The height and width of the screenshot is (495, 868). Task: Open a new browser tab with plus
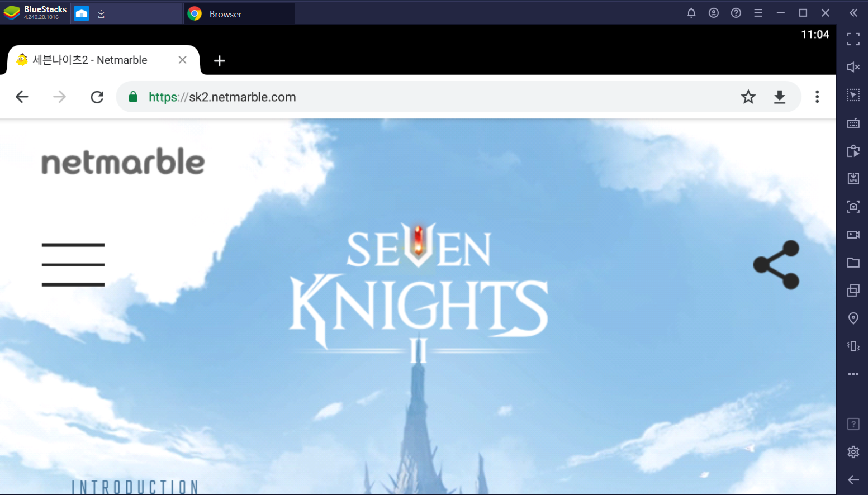point(220,60)
